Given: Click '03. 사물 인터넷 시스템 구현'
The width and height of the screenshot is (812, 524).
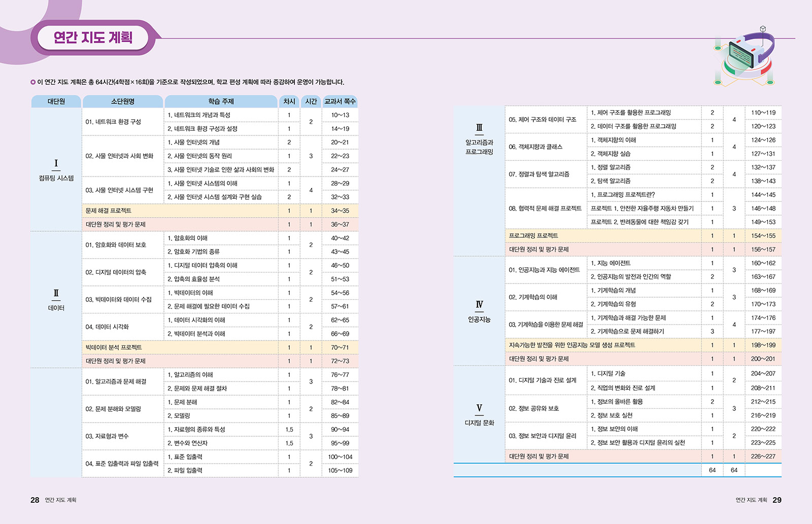Looking at the screenshot, I should click(x=119, y=190).
